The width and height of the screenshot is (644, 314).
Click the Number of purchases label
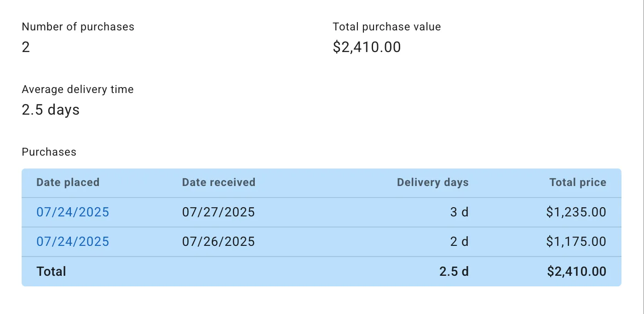[78, 27]
